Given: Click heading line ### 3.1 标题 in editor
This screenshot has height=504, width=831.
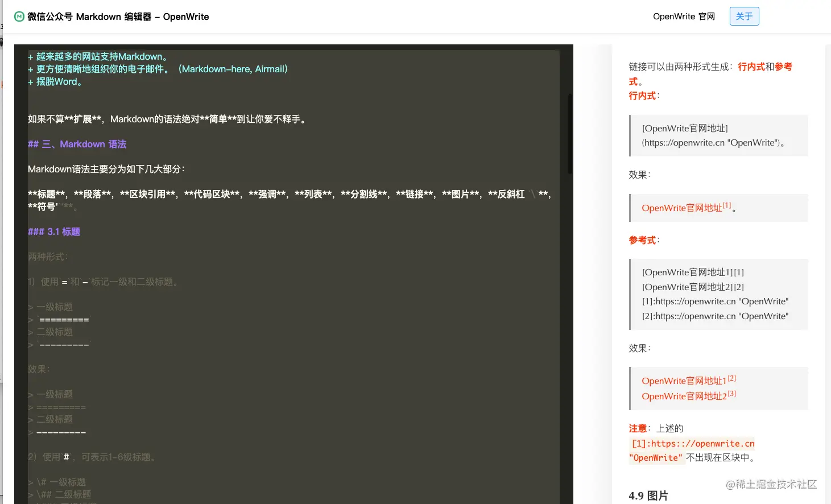Looking at the screenshot, I should (54, 232).
